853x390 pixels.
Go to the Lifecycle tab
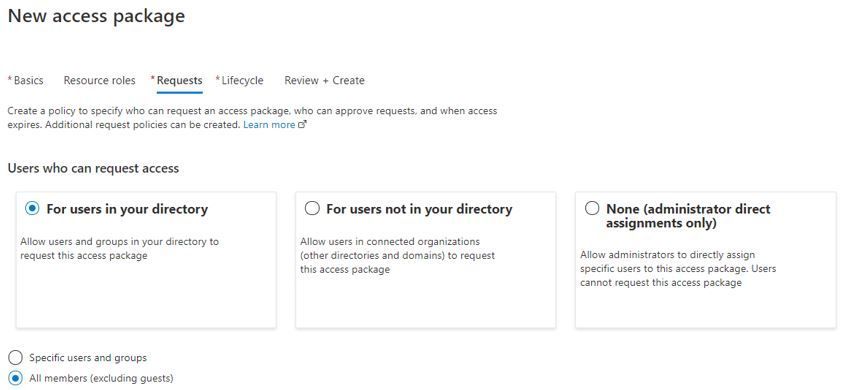(240, 81)
